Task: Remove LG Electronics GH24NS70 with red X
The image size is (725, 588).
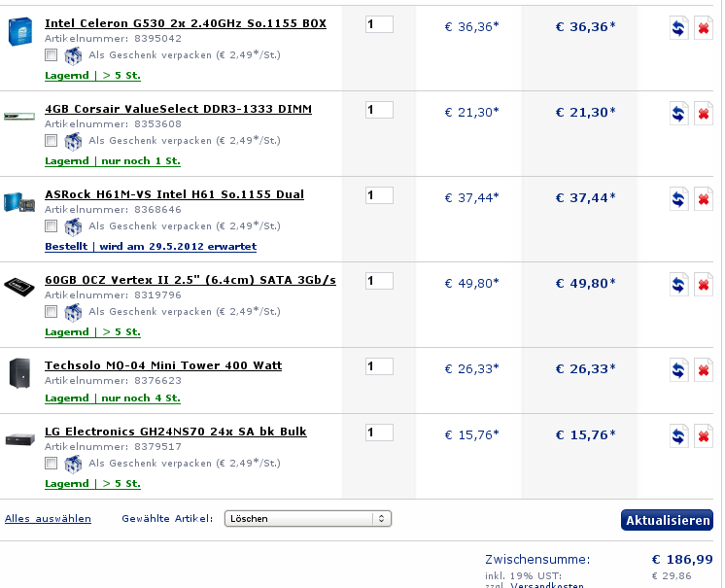Action: pyautogui.click(x=704, y=436)
